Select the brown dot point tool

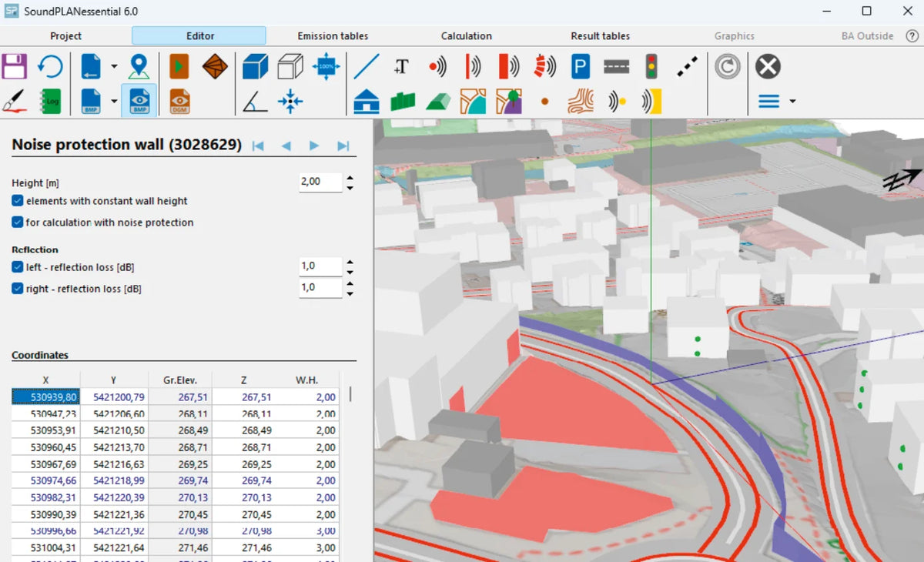click(x=544, y=101)
